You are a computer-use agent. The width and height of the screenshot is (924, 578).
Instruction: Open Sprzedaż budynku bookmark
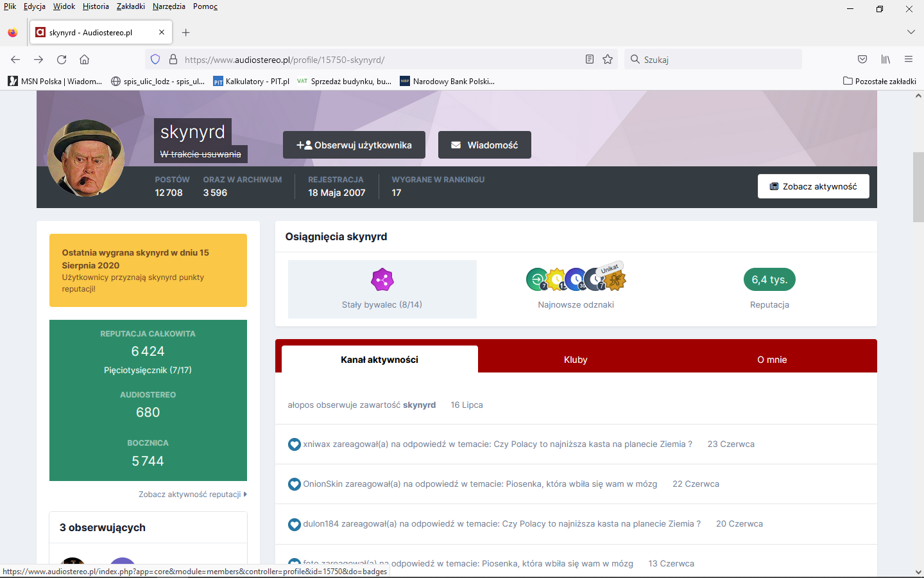click(344, 82)
